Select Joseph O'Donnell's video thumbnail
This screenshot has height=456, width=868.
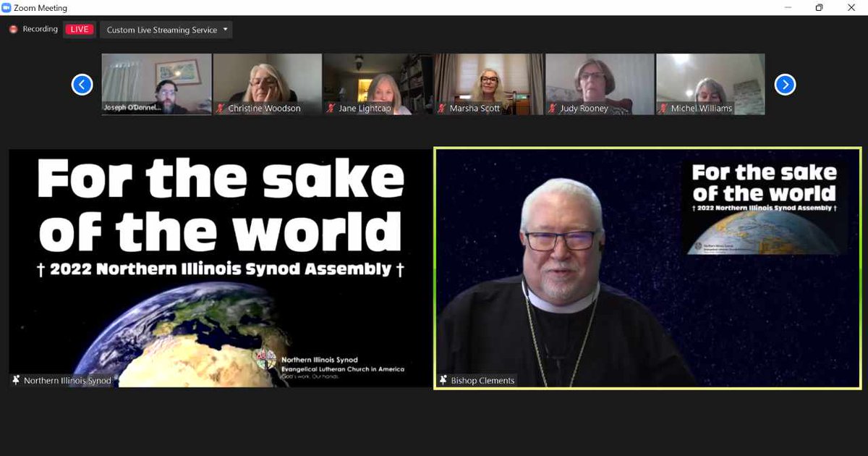pos(157,84)
